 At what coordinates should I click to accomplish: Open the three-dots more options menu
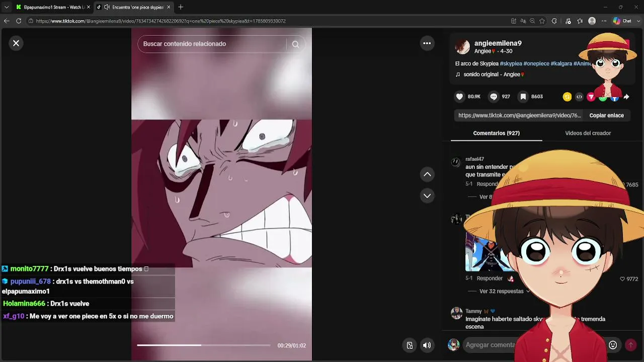427,43
